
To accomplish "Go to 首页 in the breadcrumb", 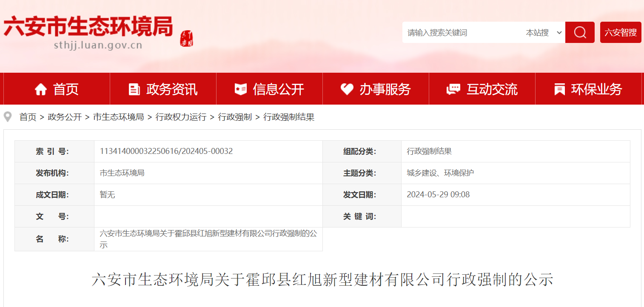I will coord(28,117).
